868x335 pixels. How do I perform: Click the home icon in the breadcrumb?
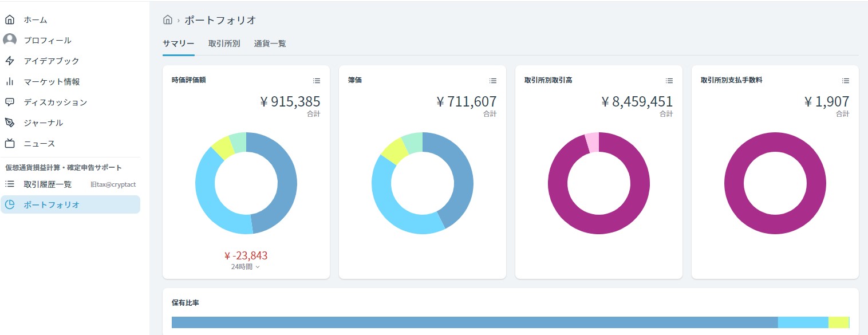coord(168,20)
